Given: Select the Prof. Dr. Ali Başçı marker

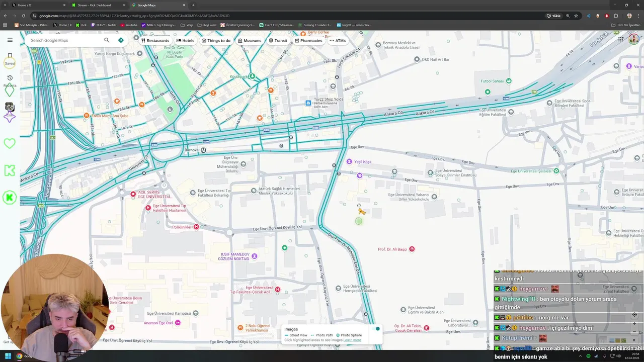Looking at the screenshot, I should click(412, 249).
